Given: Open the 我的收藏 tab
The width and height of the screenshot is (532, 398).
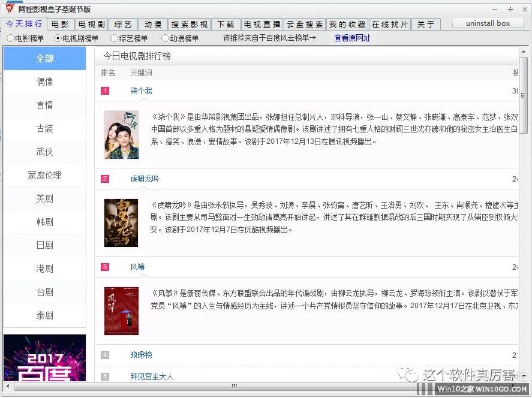Looking at the screenshot, I should (x=347, y=25).
